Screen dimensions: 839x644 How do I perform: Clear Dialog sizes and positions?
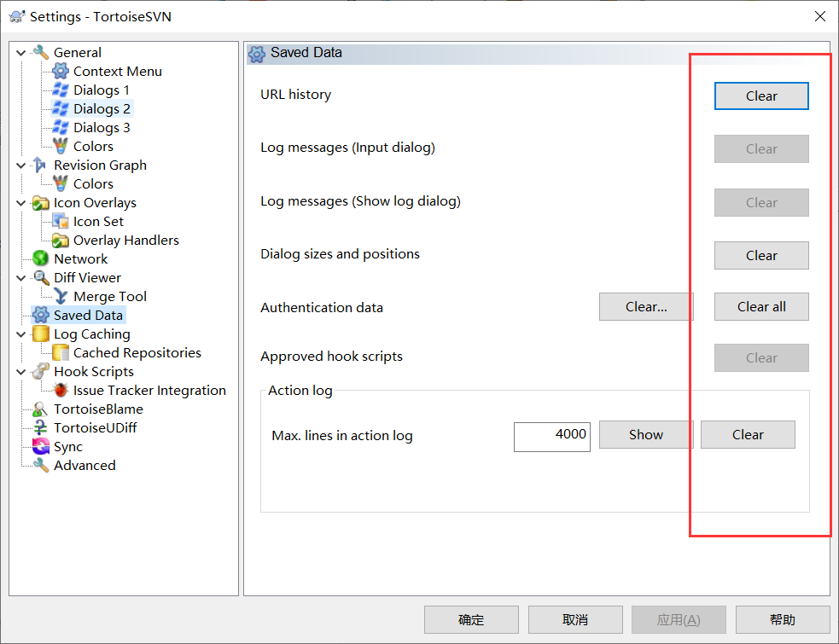pyautogui.click(x=760, y=255)
